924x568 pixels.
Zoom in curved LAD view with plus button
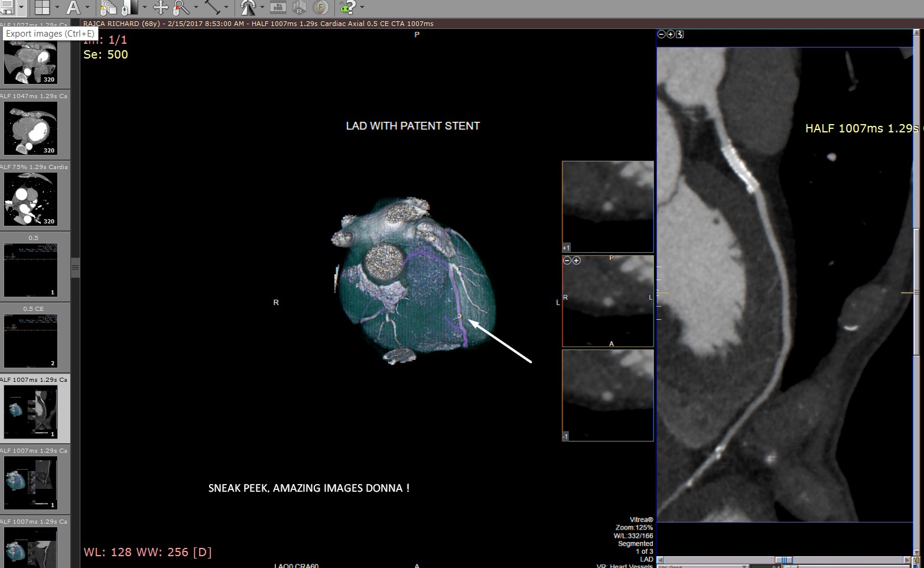pos(671,34)
